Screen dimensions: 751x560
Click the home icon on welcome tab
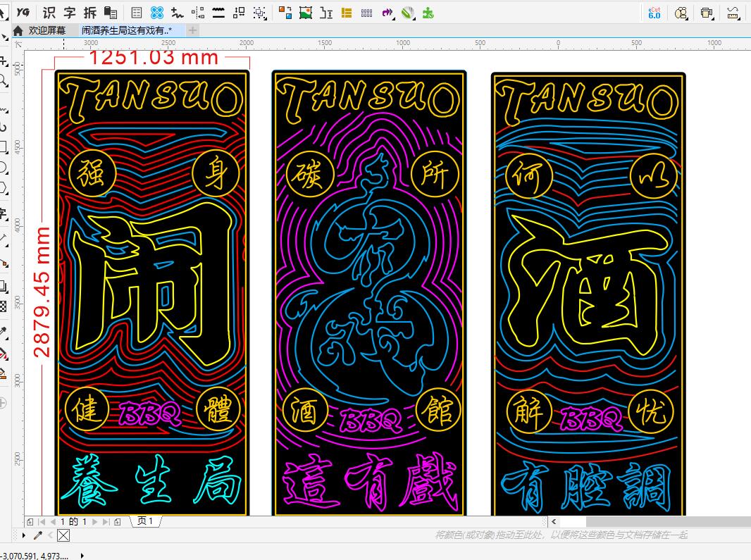18,31
